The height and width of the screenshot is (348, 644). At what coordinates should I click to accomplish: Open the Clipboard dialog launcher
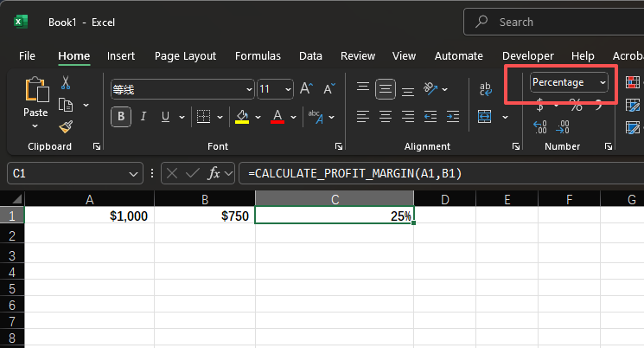tap(97, 146)
